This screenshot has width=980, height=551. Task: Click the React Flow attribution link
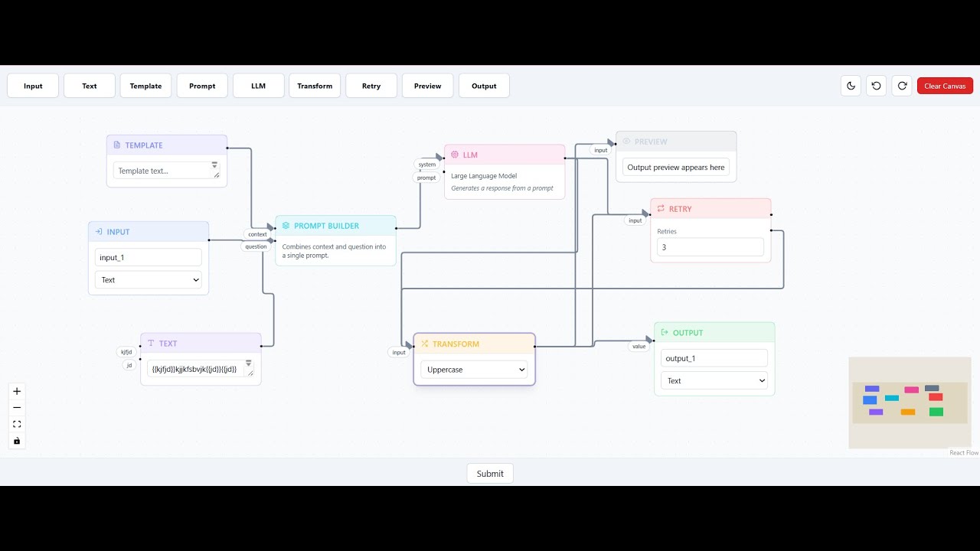click(964, 453)
